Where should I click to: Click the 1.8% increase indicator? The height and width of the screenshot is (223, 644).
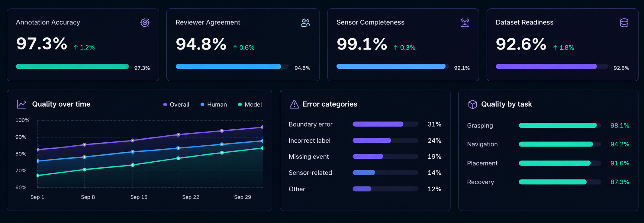[564, 48]
